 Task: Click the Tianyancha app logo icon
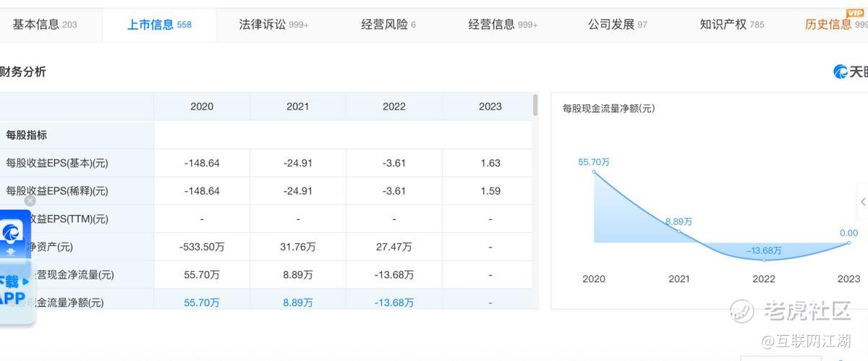[12, 232]
